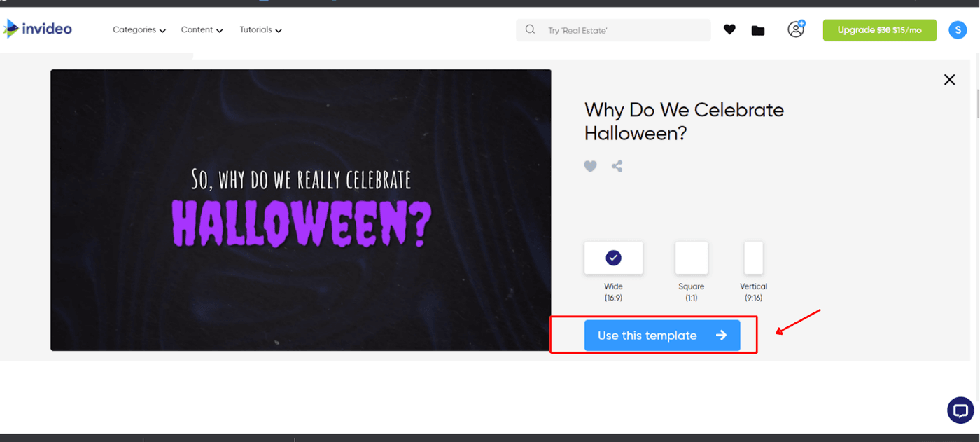Close the template preview panel
This screenshot has width=980, height=442.
pyautogui.click(x=949, y=80)
